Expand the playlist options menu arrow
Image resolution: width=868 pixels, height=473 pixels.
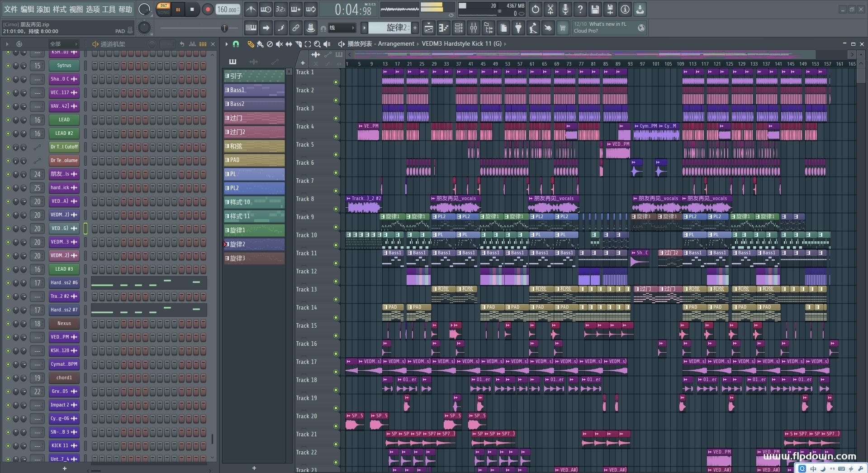point(226,44)
